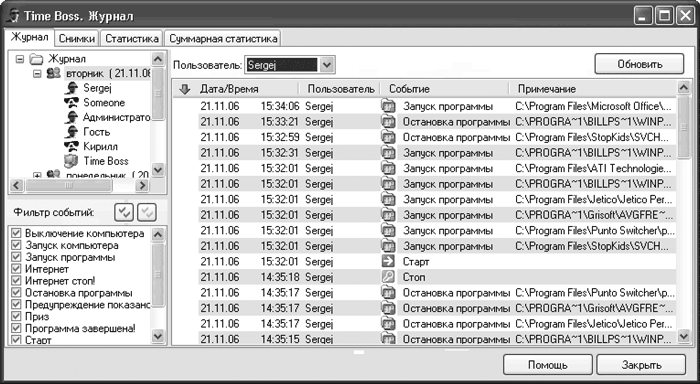
Task: Click the Обновить button
Action: click(639, 64)
